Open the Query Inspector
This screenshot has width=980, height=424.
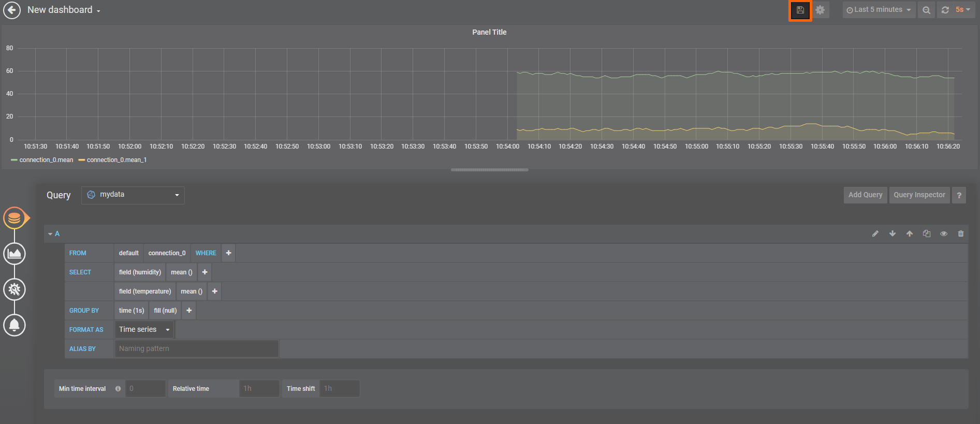[919, 195]
